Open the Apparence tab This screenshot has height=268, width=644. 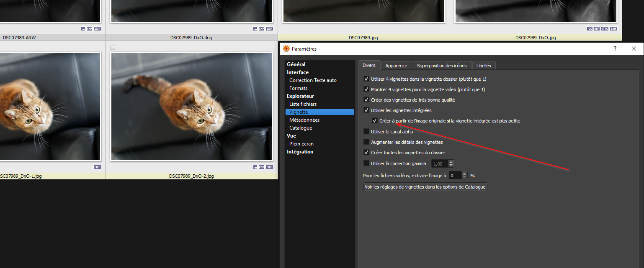tap(396, 66)
